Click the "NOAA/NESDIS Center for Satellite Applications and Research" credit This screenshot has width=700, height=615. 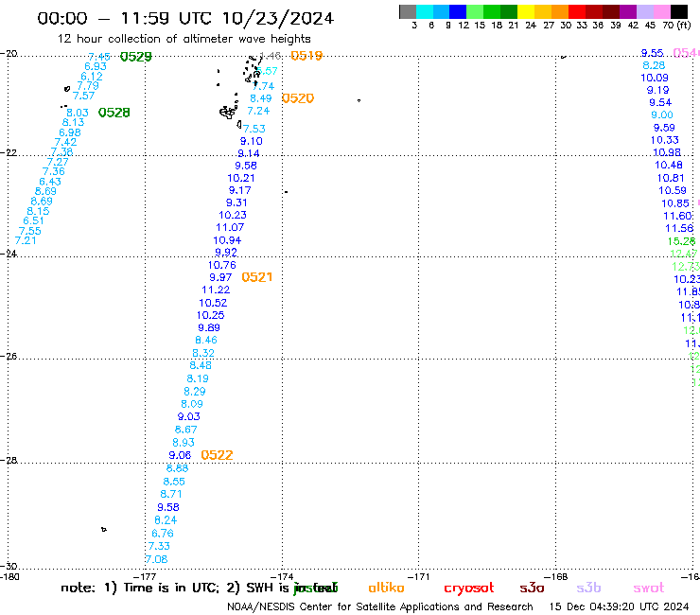380,607
